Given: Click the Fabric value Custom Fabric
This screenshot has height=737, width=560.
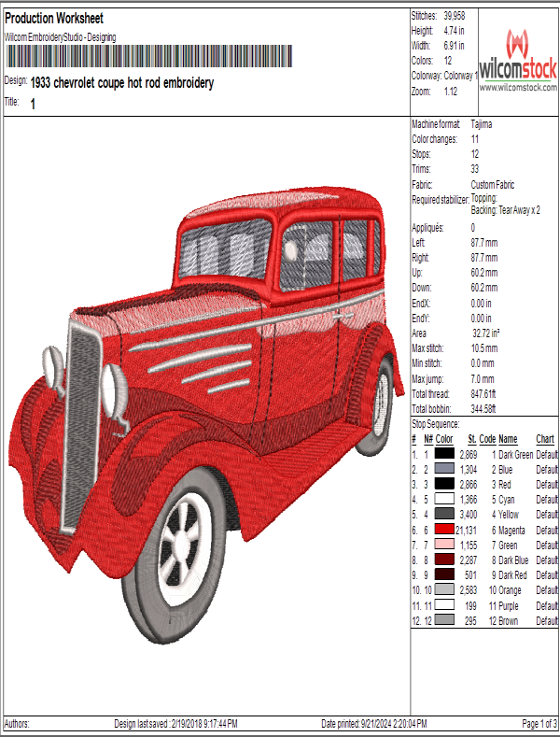Looking at the screenshot, I should 493,185.
